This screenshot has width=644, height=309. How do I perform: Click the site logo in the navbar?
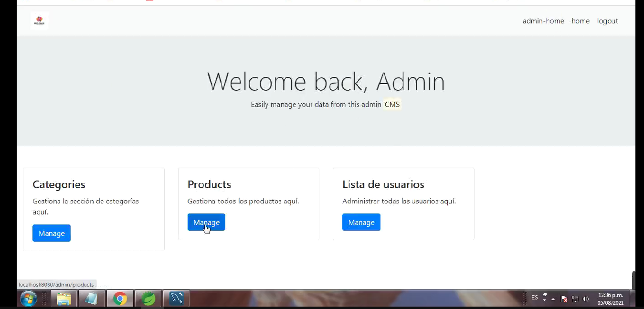point(40,21)
